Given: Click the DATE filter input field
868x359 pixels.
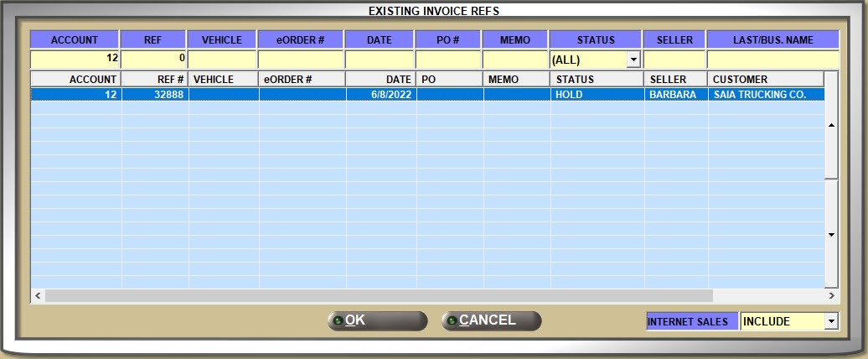Looking at the screenshot, I should (379, 60).
